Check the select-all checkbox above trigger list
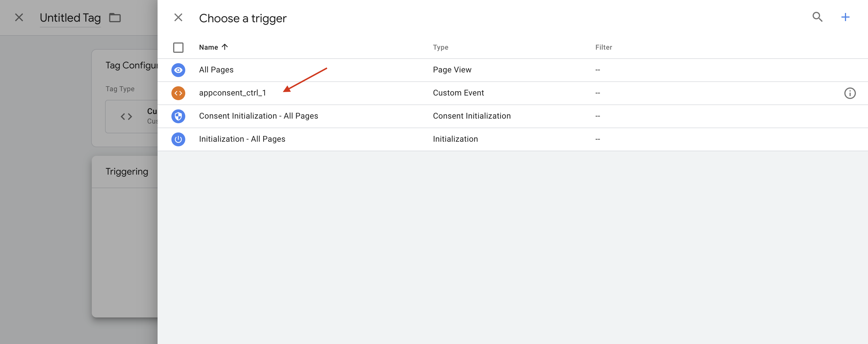The image size is (868, 344). (178, 48)
